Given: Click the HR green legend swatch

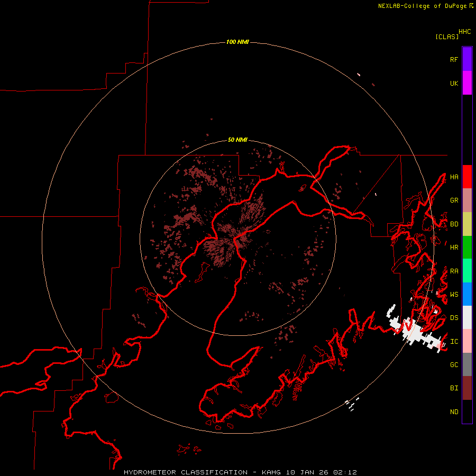Looking at the screenshot, I should tap(467, 248).
